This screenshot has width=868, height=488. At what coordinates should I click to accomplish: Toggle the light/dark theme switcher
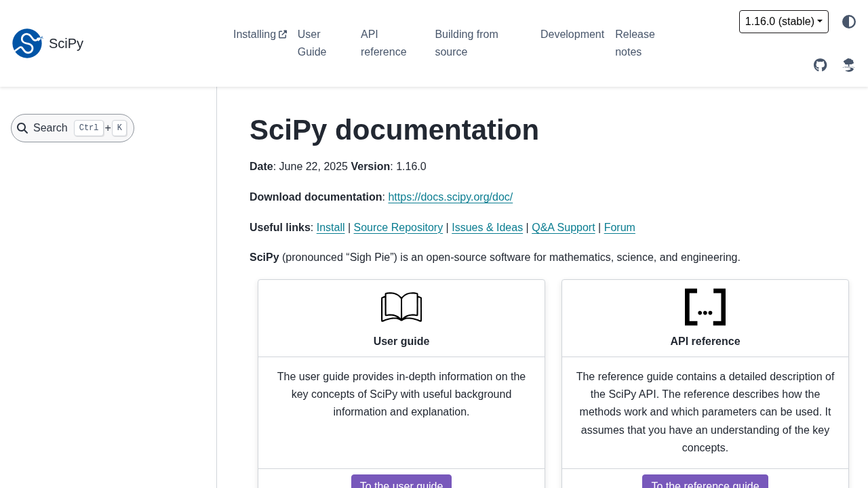849,22
